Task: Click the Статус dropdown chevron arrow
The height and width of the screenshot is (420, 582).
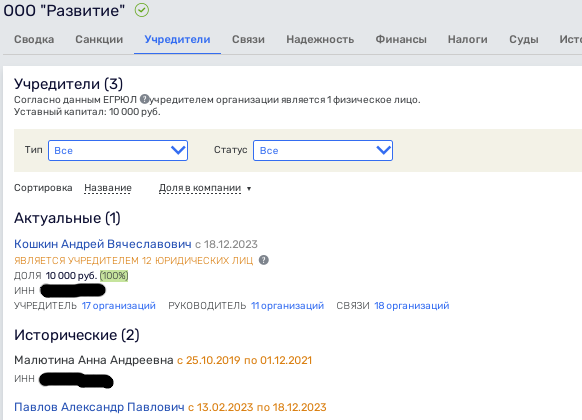Action: [383, 150]
